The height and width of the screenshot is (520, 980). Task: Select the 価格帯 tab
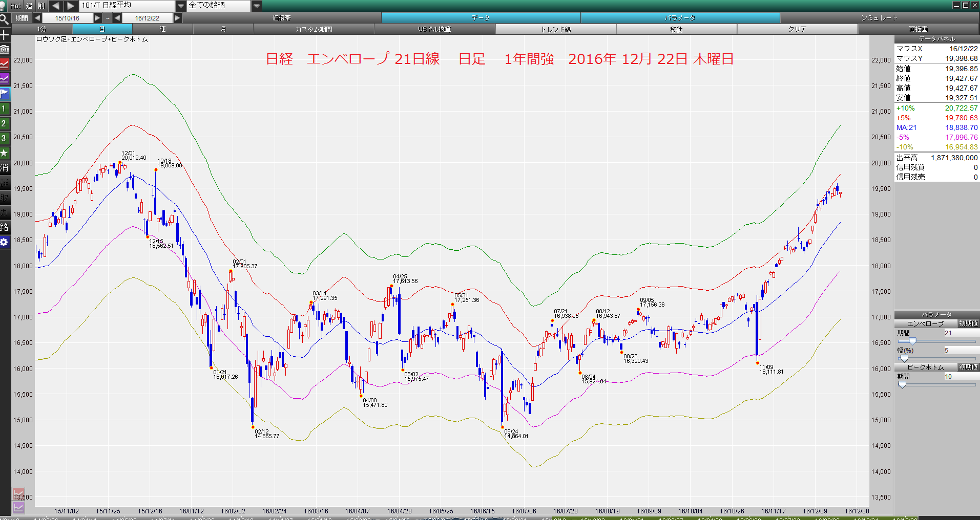pos(282,18)
